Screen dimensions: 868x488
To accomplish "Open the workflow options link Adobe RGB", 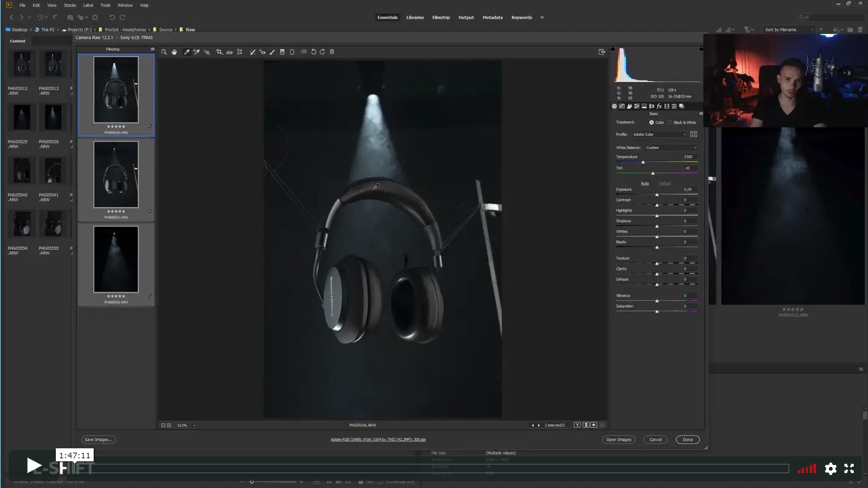I will click(378, 440).
